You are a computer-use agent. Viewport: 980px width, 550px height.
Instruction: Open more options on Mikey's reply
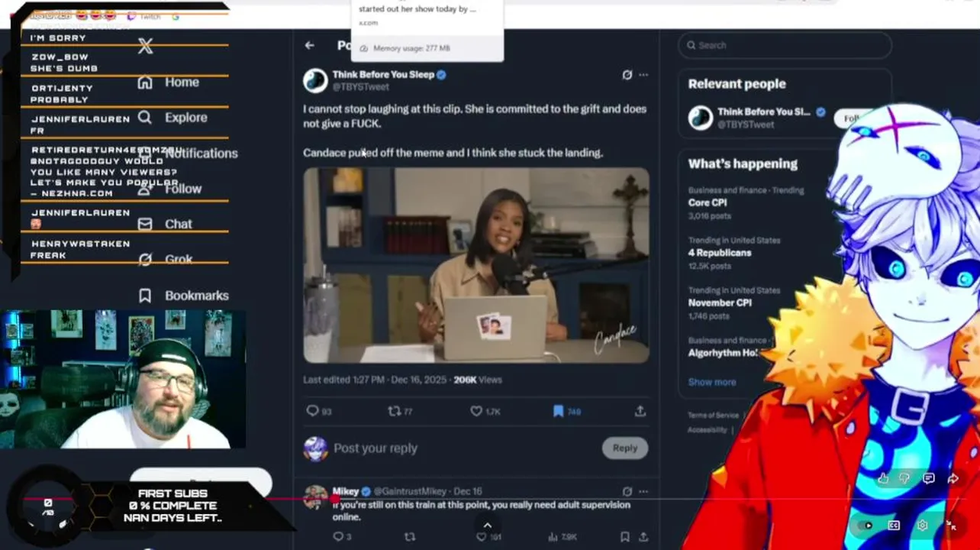point(643,491)
